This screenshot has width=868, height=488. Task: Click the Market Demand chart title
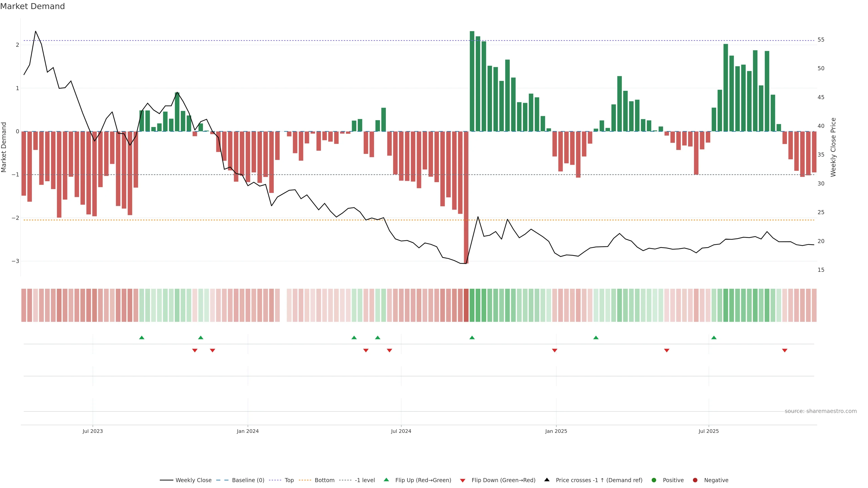point(32,6)
